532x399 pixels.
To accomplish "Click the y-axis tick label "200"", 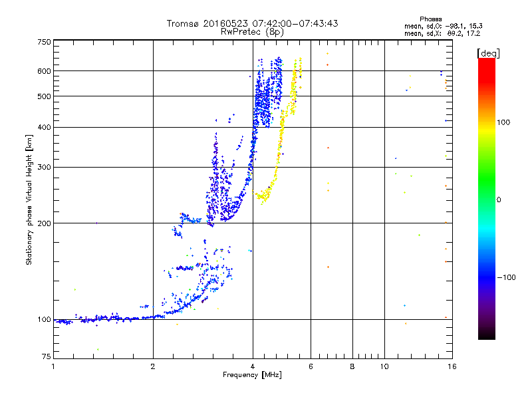I will point(45,223).
